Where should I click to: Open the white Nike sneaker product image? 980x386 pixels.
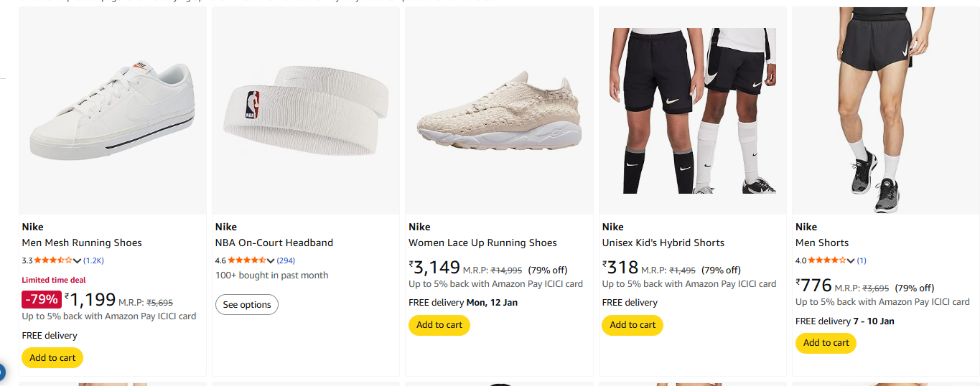pos(112,111)
